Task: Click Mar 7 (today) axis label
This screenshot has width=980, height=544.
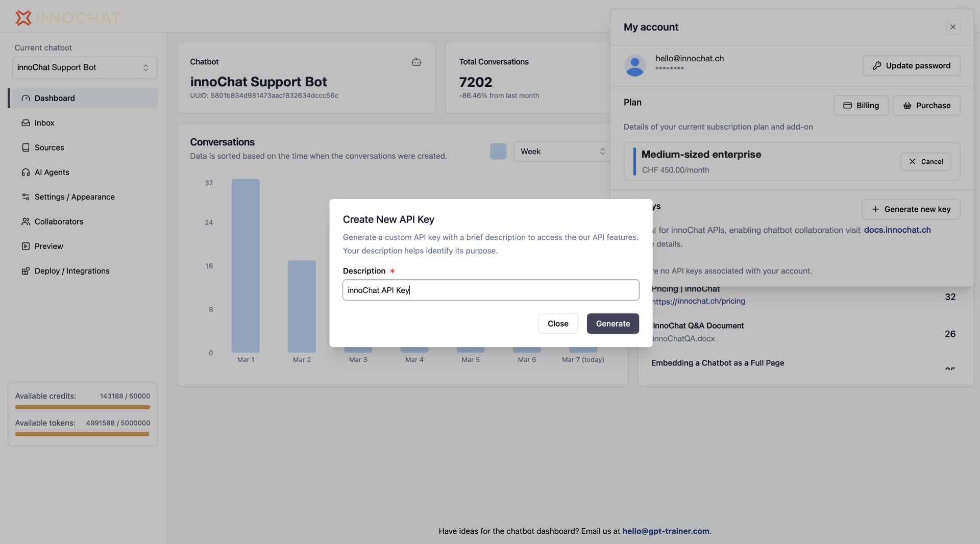Action: pyautogui.click(x=583, y=360)
